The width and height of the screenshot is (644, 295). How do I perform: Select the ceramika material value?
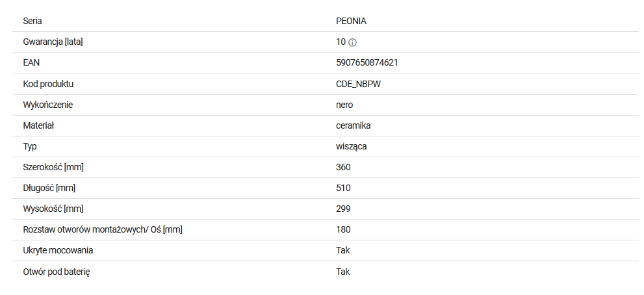pyautogui.click(x=354, y=125)
